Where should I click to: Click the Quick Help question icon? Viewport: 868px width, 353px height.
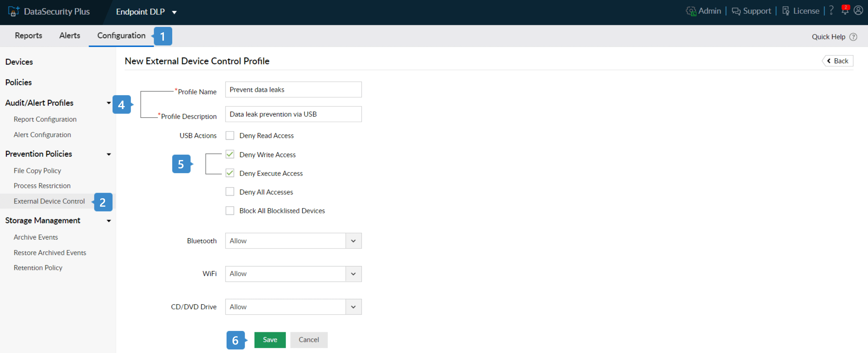point(853,37)
